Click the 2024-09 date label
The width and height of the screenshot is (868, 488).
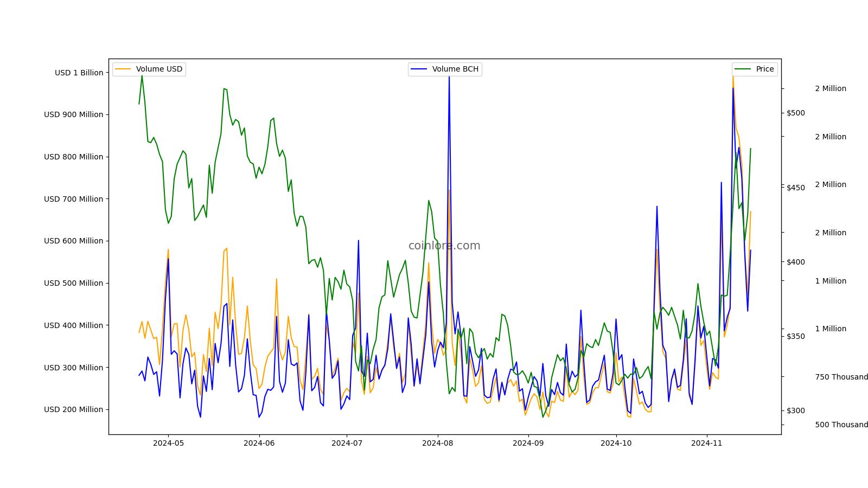coord(528,443)
